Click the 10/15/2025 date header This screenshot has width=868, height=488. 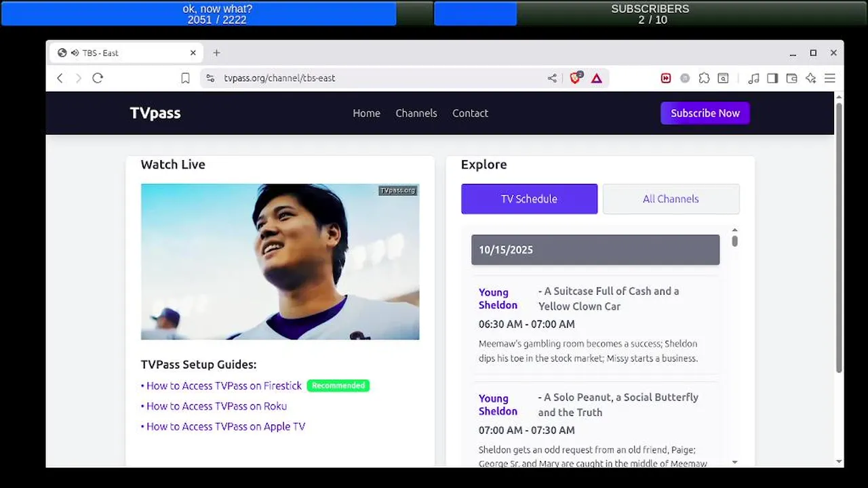595,249
